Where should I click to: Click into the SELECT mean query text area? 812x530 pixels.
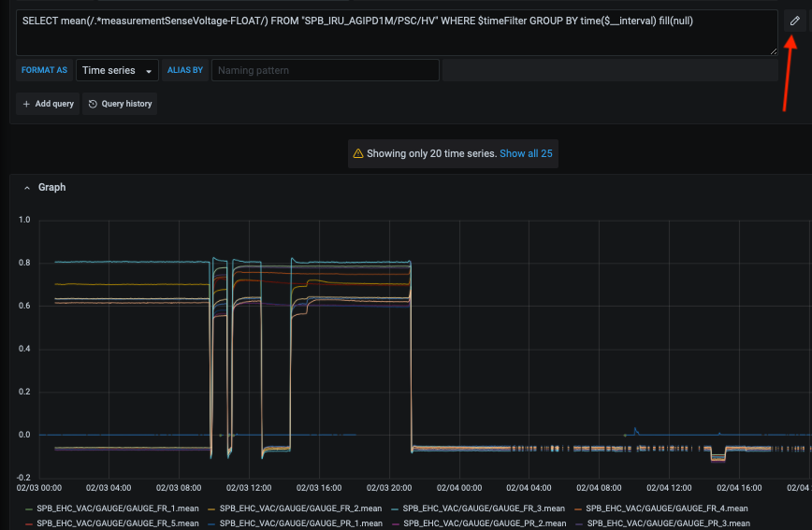coord(397,33)
